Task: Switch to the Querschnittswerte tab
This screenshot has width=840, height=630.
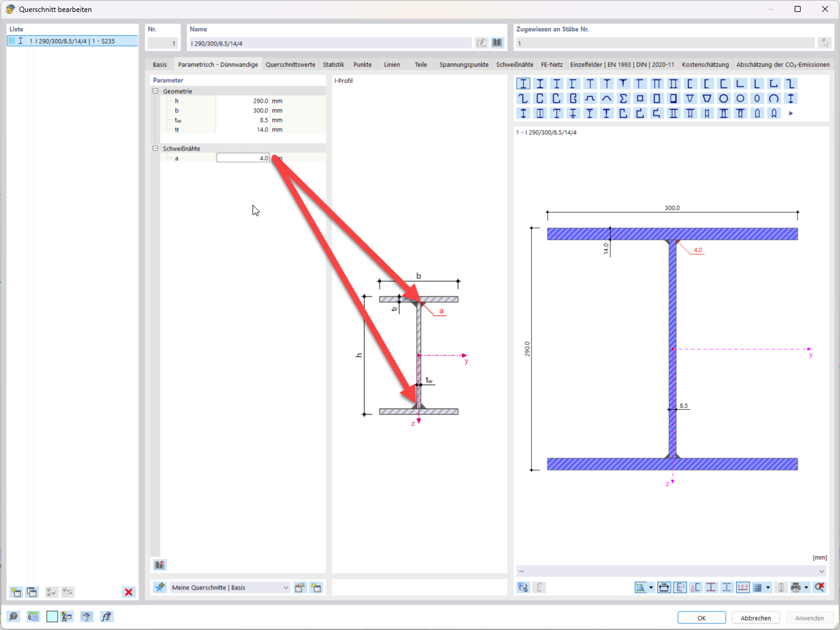Action: pos(291,64)
